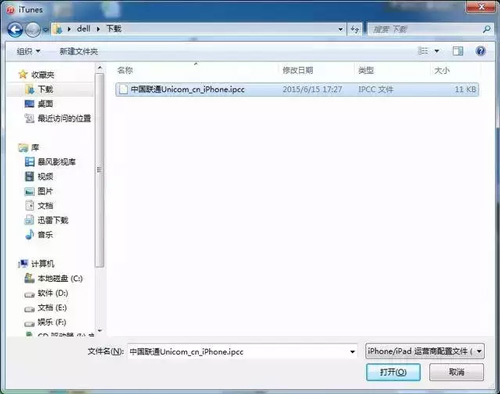
Task: Click the Forward navigation arrow
Action: [33, 30]
